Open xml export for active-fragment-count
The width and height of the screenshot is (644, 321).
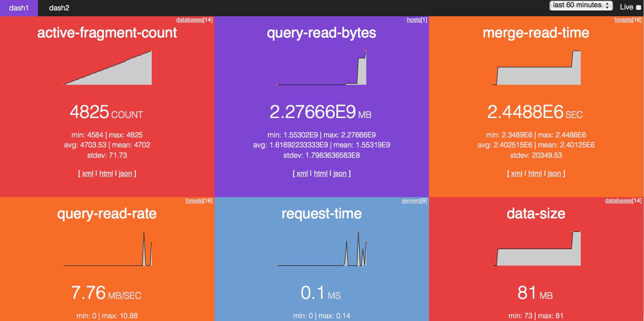coord(88,174)
